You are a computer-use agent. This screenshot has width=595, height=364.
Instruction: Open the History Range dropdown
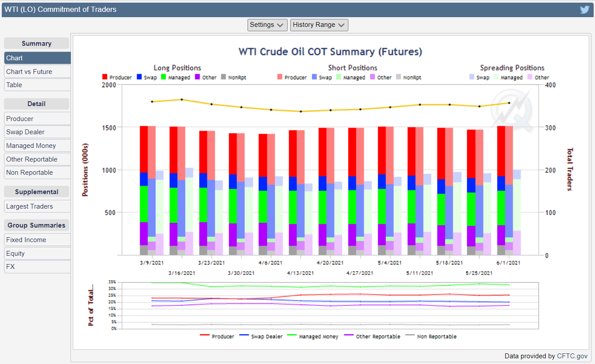pyautogui.click(x=319, y=25)
